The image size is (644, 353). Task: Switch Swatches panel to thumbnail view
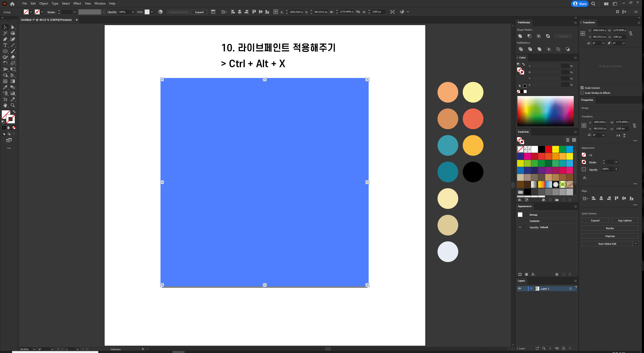click(x=574, y=140)
